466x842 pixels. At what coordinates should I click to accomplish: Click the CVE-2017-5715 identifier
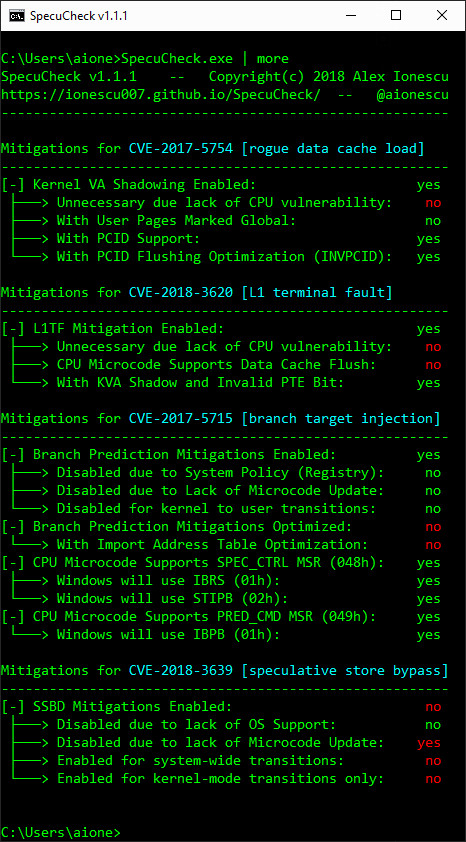pyautogui.click(x=181, y=418)
